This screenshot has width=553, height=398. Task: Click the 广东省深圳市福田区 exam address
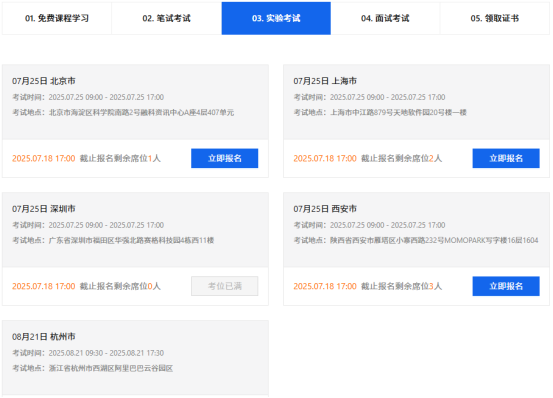coord(113,240)
